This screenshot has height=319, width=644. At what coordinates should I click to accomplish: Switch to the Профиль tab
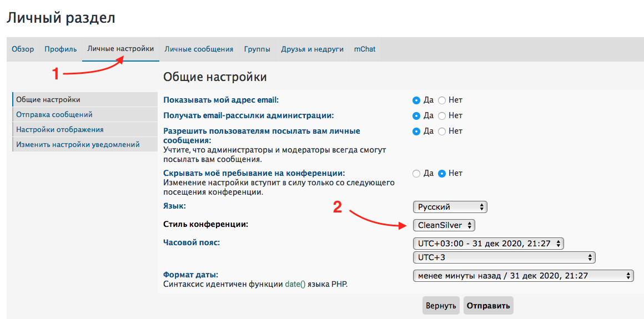click(x=61, y=49)
